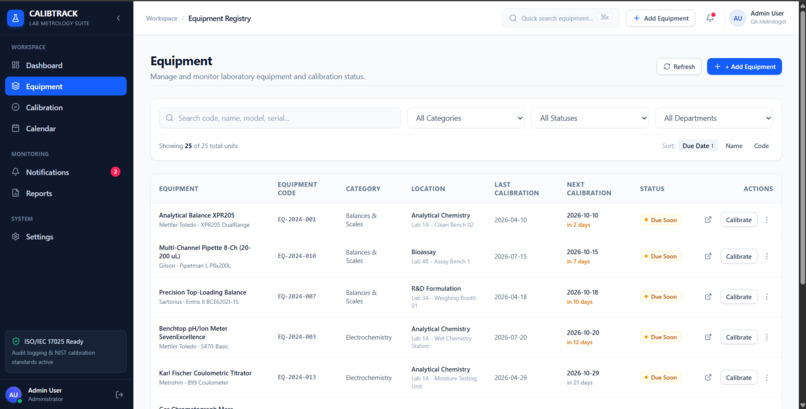Image resolution: width=806 pixels, height=409 pixels.
Task: Click the ISO/IEC 17025 Ready shield icon
Action: point(15,341)
